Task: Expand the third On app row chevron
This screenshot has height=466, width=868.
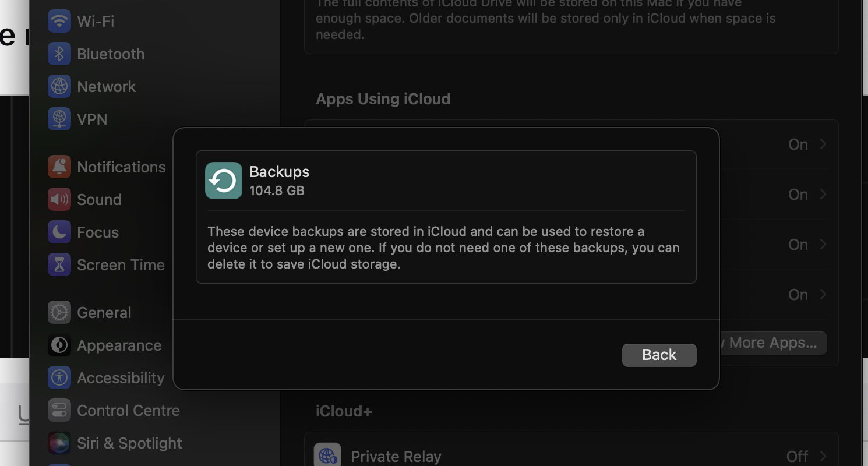Action: 823,244
